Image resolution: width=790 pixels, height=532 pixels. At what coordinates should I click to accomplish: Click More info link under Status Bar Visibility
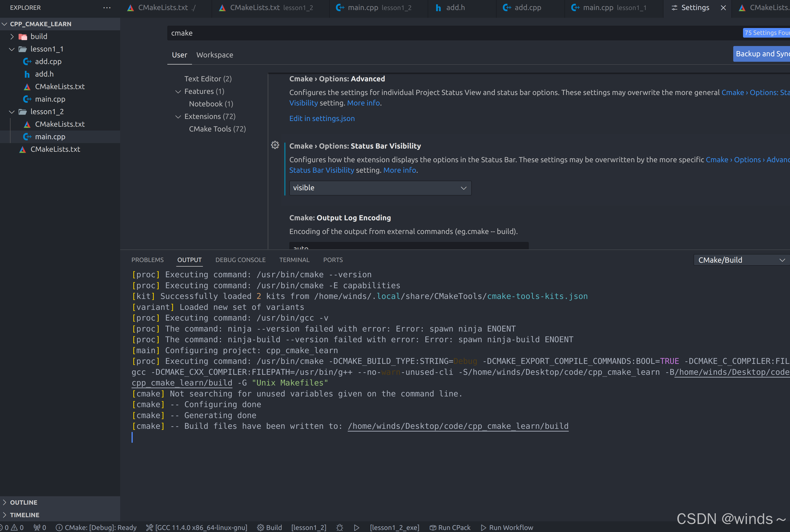[400, 170]
